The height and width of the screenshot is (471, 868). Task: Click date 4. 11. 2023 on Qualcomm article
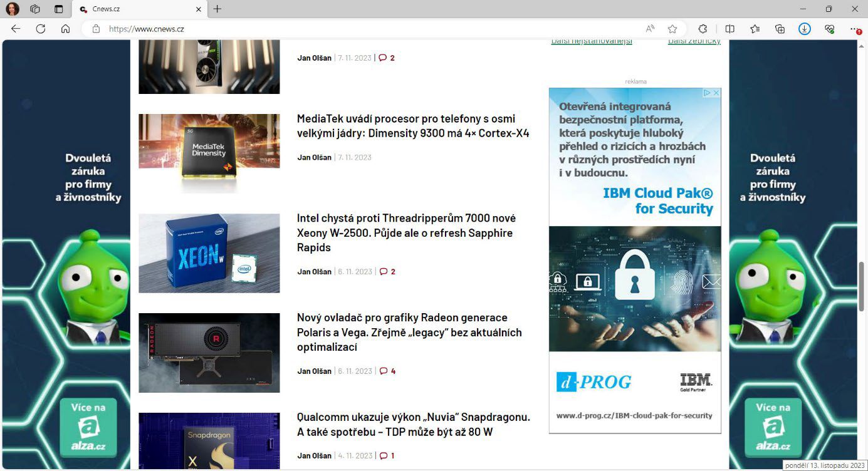[x=355, y=456]
